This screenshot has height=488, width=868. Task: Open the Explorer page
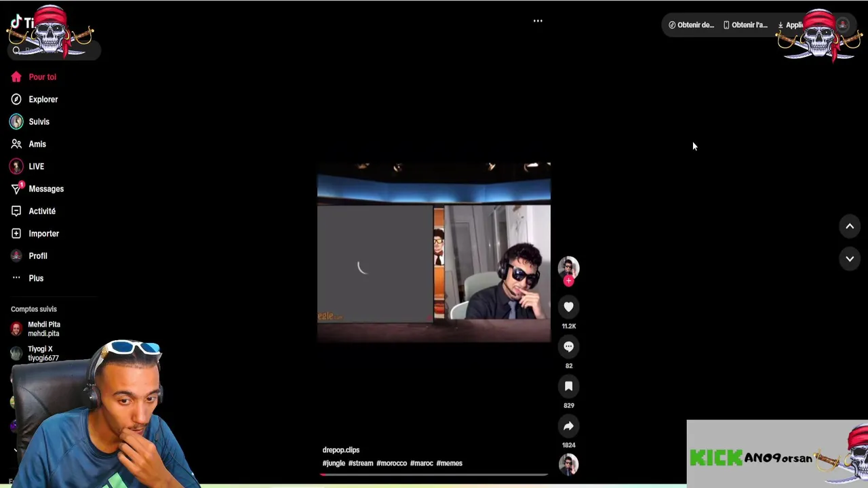pos(35,99)
